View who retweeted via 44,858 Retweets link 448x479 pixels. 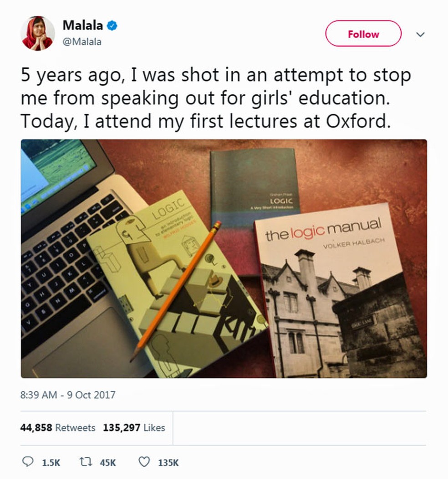58,428
